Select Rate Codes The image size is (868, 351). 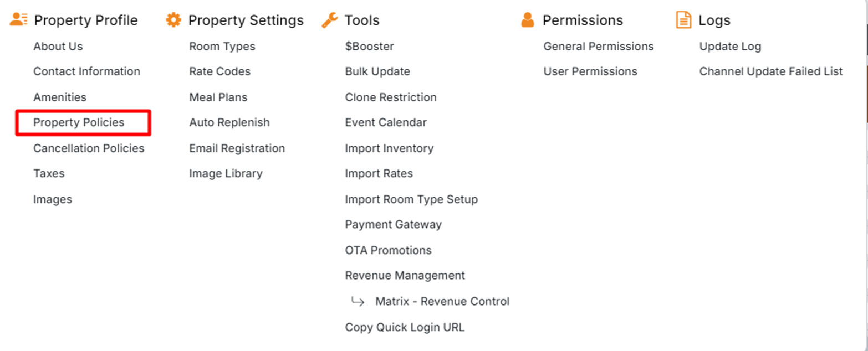219,71
